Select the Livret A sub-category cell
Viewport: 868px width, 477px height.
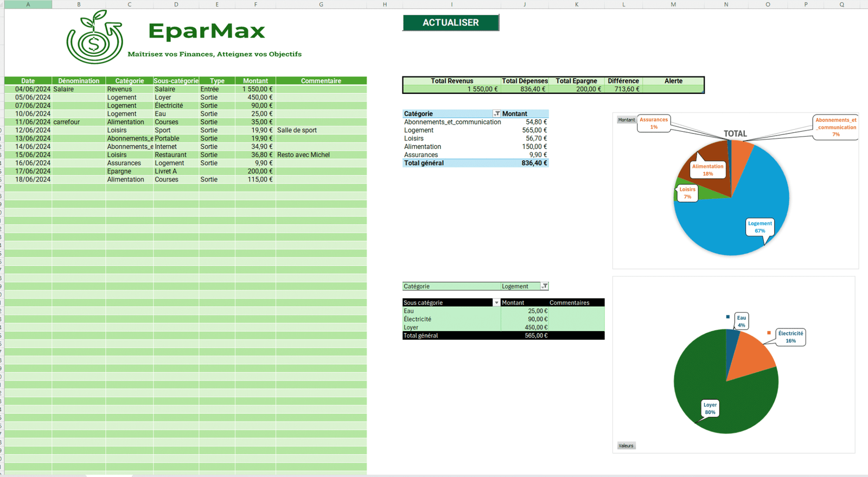tap(176, 171)
